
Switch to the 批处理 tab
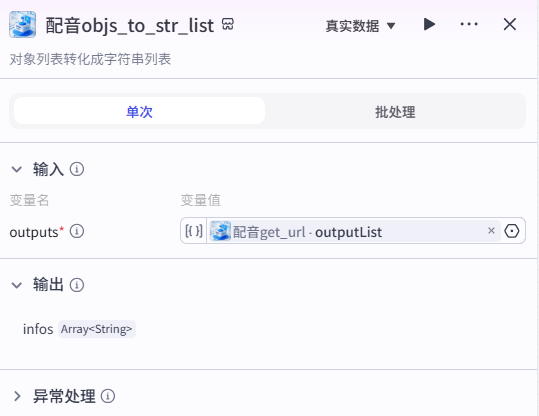pos(395,111)
